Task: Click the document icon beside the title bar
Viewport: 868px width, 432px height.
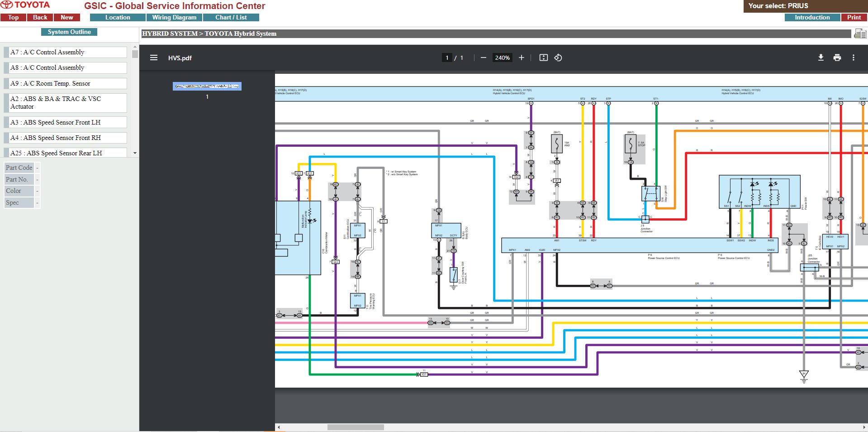Action: 860,34
